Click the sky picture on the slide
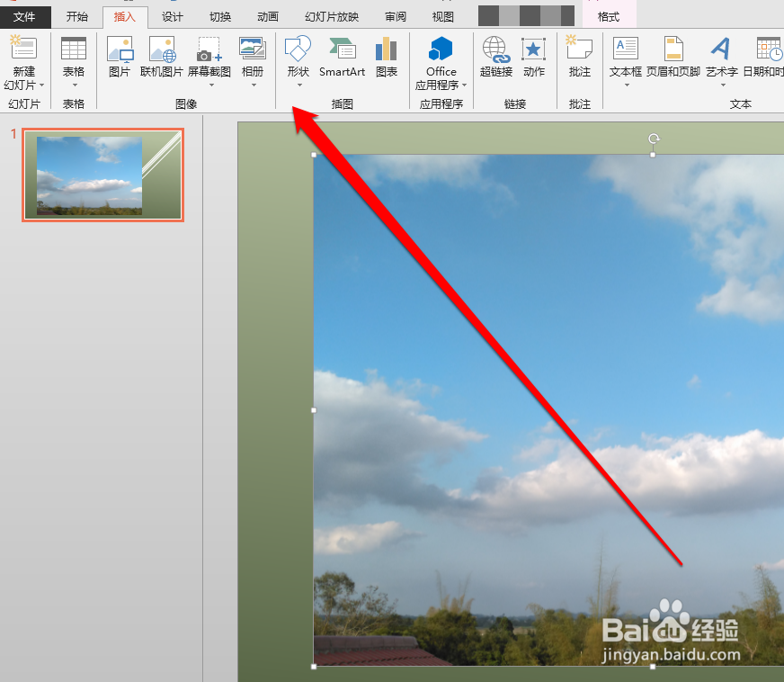The height and width of the screenshot is (682, 784). (x=549, y=410)
